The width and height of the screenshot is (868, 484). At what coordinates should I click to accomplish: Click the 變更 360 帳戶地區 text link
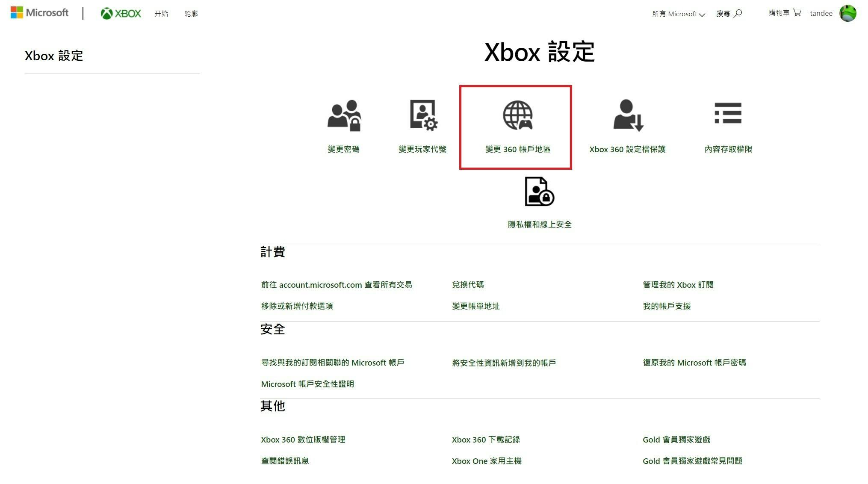point(518,149)
